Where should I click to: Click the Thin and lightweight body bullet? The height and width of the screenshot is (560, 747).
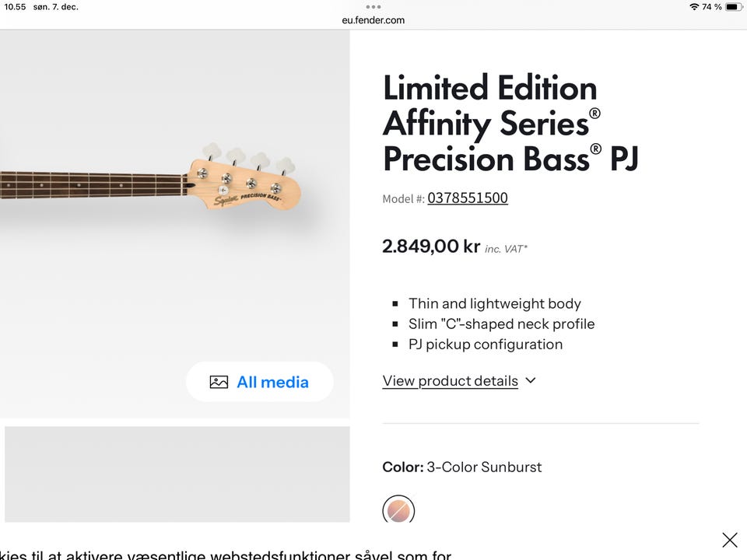point(494,303)
